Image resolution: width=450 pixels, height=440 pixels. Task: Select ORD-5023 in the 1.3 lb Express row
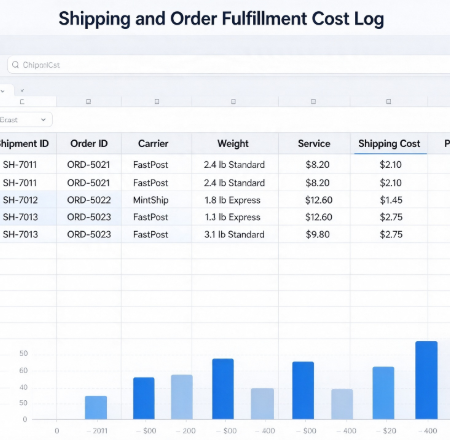[x=89, y=217]
